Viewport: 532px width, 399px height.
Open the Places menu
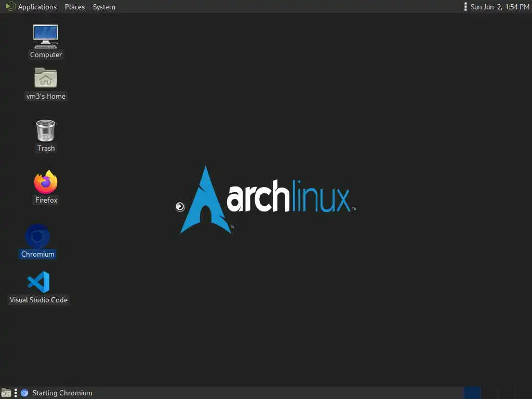(75, 7)
